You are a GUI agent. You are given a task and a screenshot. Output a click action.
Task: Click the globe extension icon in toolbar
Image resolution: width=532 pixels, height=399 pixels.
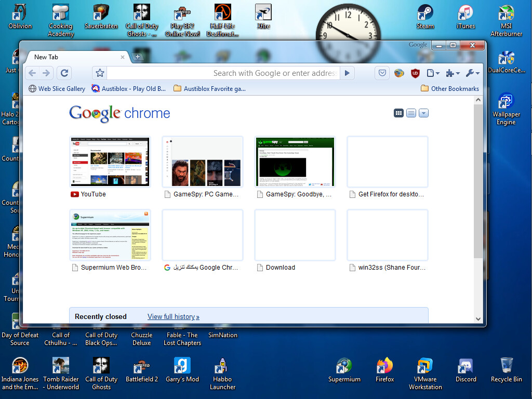coord(399,73)
